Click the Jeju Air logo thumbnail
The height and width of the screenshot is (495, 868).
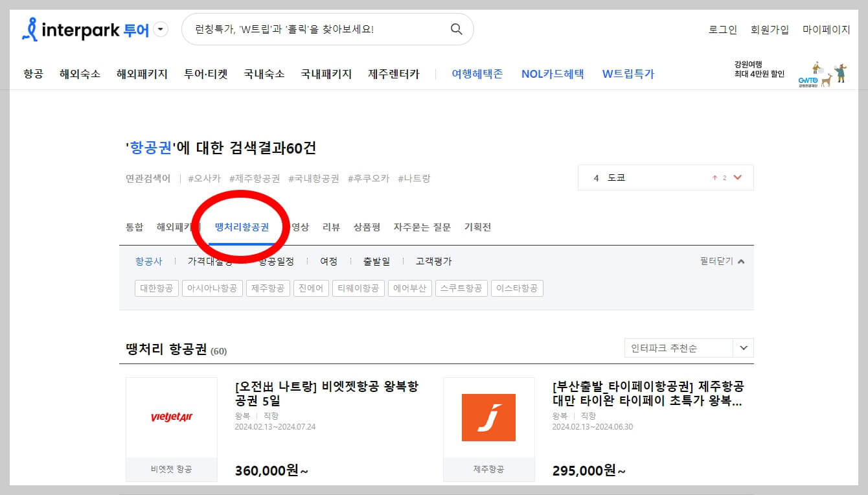coord(489,417)
